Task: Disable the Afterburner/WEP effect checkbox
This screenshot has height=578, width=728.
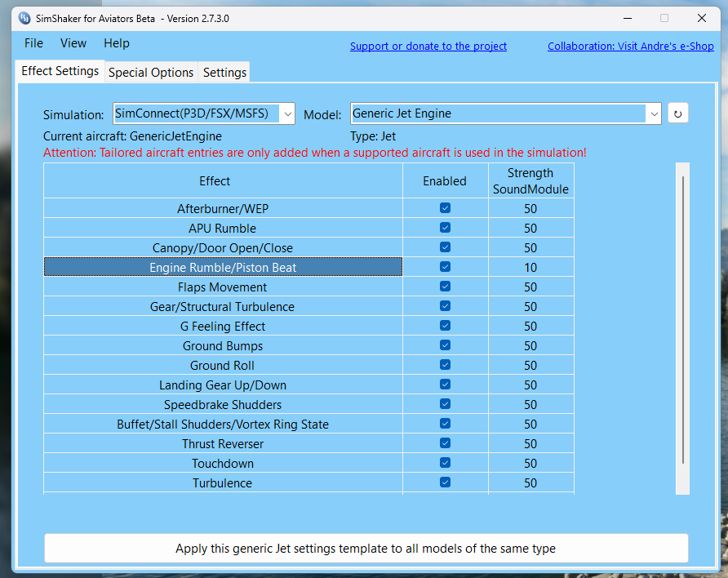Action: 445,208
